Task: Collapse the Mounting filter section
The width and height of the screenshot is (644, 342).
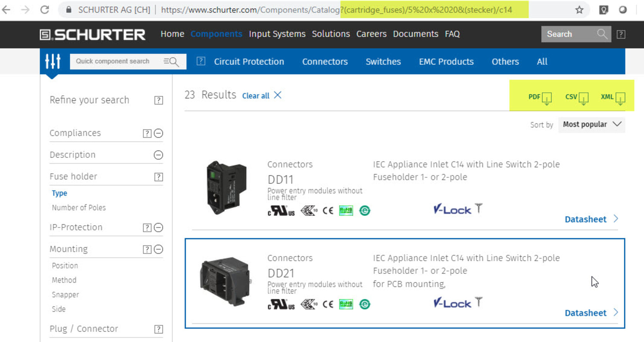Action: (158, 250)
